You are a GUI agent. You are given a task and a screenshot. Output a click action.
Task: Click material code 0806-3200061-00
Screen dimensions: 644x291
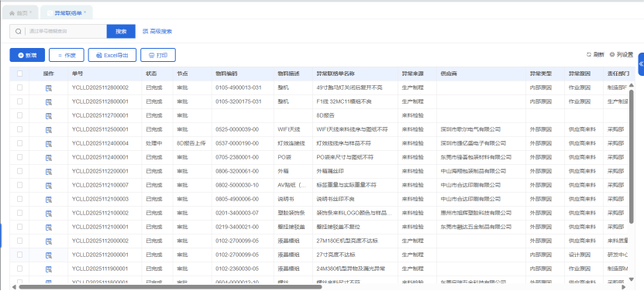pyautogui.click(x=237, y=172)
